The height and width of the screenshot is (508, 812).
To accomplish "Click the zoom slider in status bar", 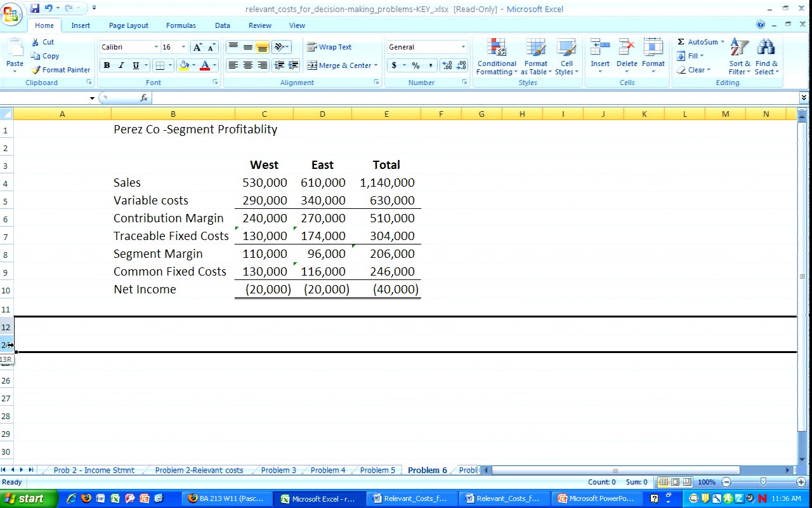I will click(763, 482).
